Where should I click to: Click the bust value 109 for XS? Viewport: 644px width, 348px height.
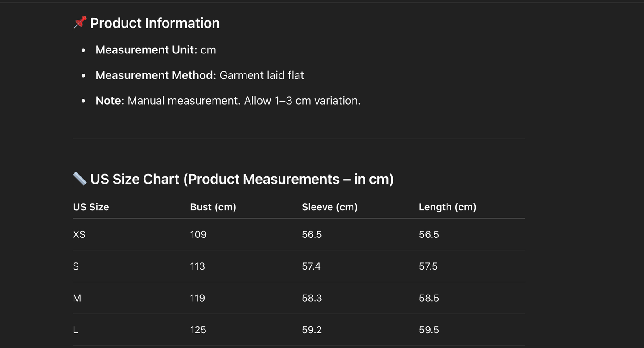[x=198, y=235]
